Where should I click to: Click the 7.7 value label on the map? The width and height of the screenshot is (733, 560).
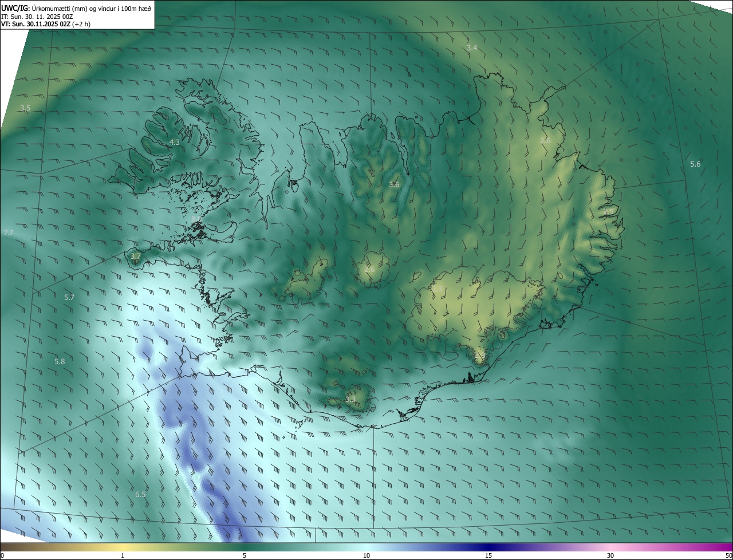click(x=8, y=233)
